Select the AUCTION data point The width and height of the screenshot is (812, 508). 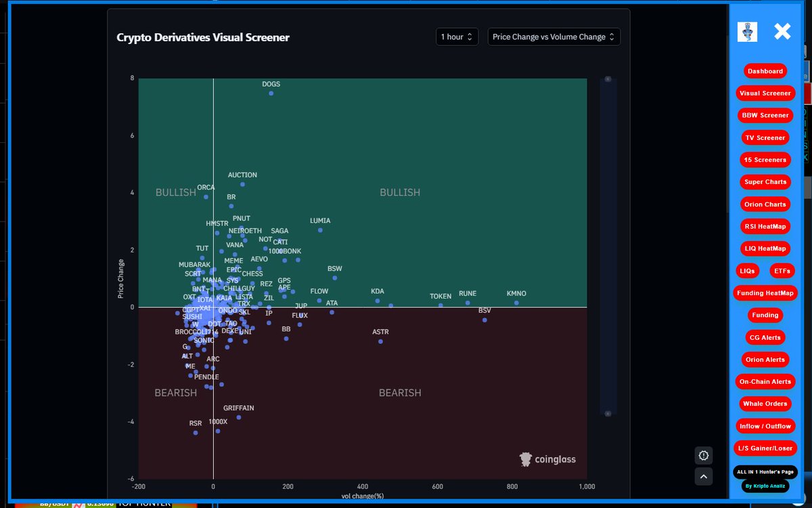pyautogui.click(x=243, y=184)
